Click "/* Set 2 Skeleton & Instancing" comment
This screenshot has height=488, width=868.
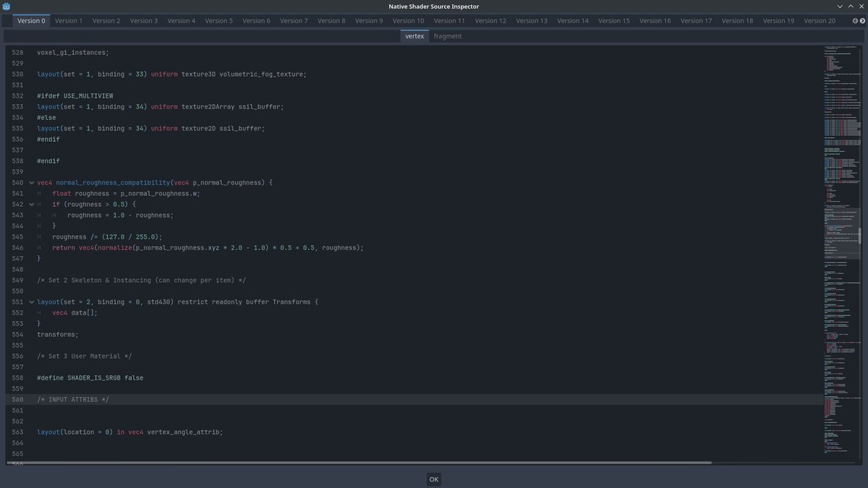142,281
